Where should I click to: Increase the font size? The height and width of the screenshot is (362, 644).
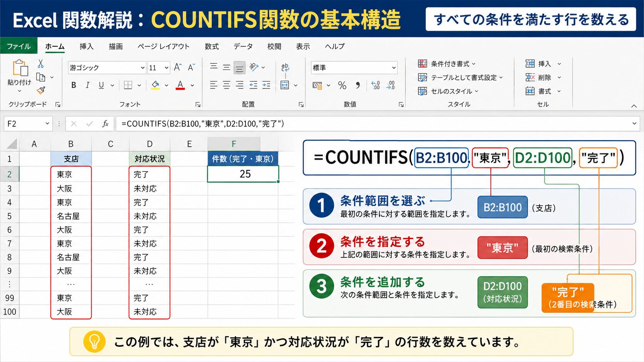click(178, 67)
